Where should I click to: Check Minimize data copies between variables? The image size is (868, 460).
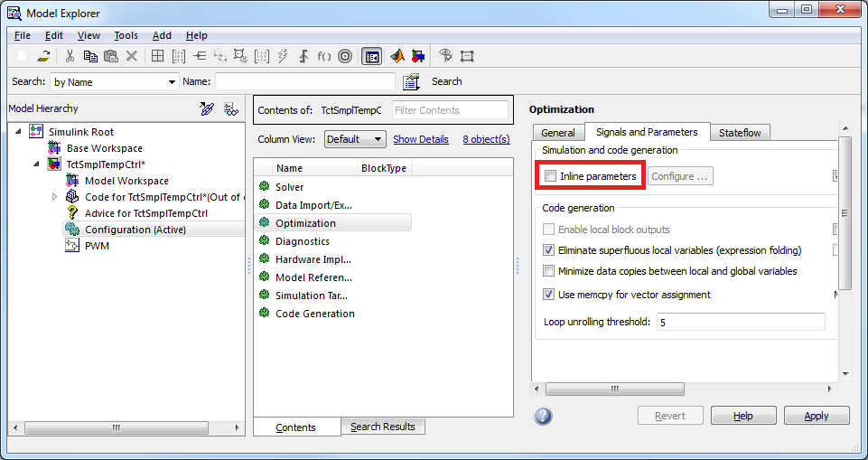(548, 271)
